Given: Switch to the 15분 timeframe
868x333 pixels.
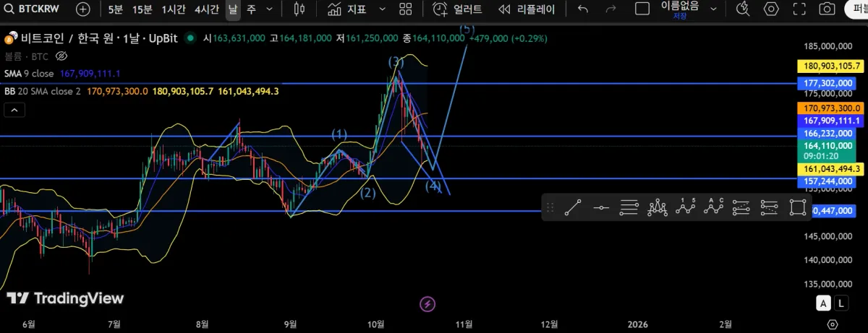Looking at the screenshot, I should pos(142,9).
